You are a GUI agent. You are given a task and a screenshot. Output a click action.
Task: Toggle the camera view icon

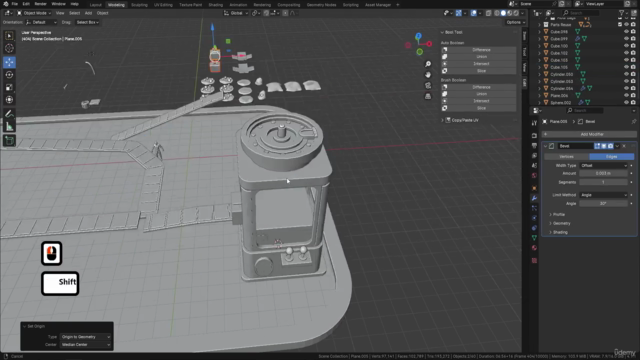428,85
